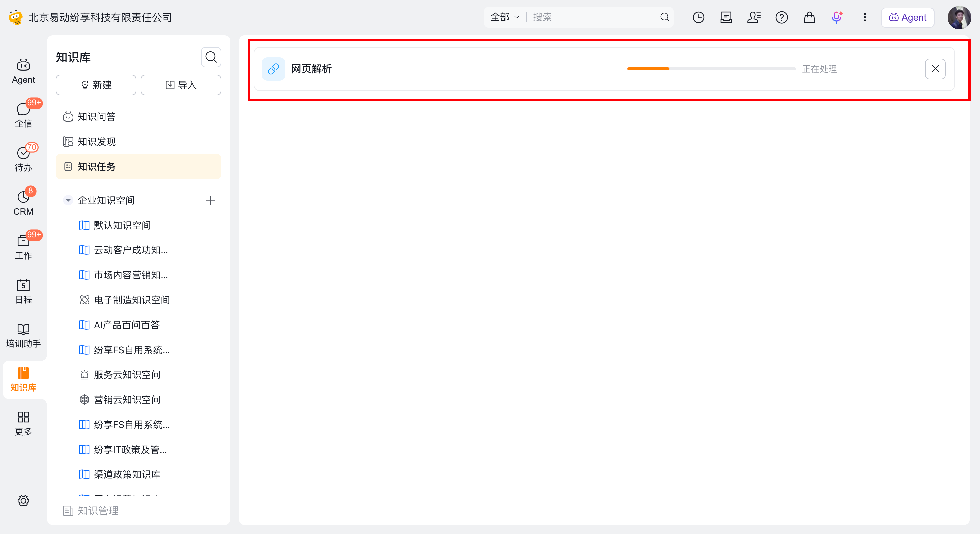The height and width of the screenshot is (534, 980).
Task: Open the help question mark icon
Action: tap(781, 17)
